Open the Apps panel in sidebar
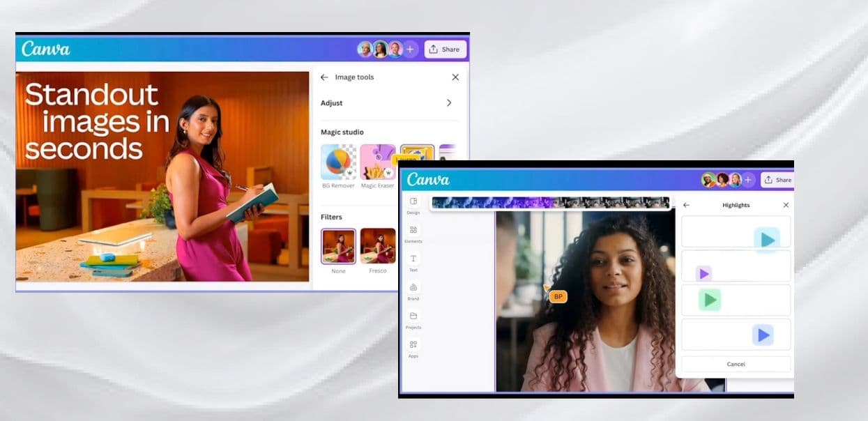Screen dimensions: 868x421 [x=413, y=348]
